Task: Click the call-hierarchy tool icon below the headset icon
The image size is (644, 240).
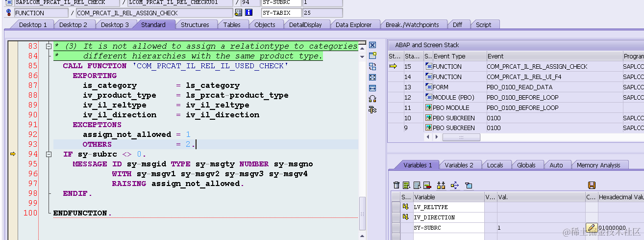Action: point(372,109)
